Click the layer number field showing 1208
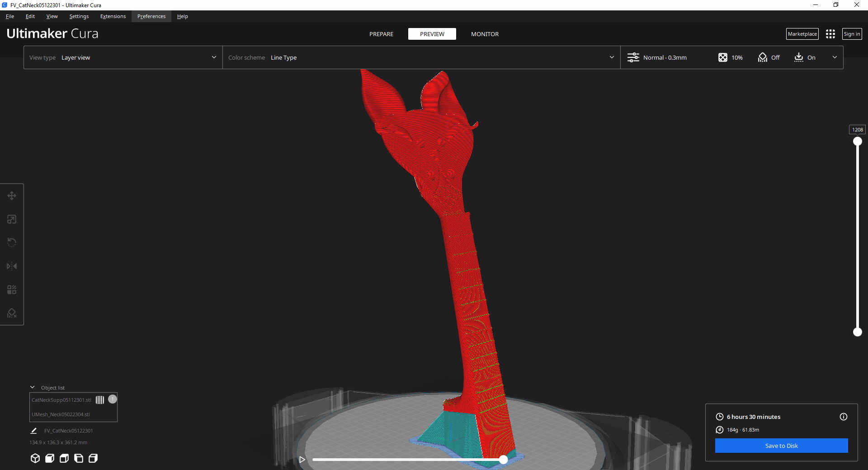 (x=858, y=130)
